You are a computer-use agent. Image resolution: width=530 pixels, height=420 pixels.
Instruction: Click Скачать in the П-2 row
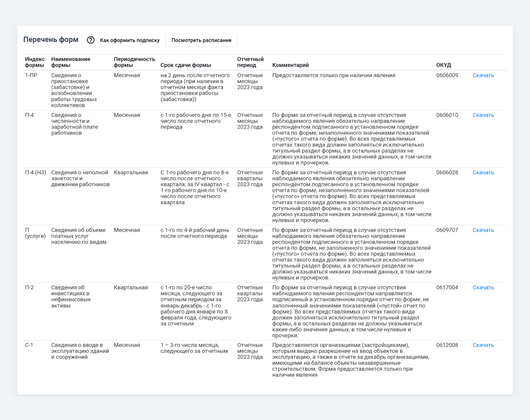[x=483, y=288]
